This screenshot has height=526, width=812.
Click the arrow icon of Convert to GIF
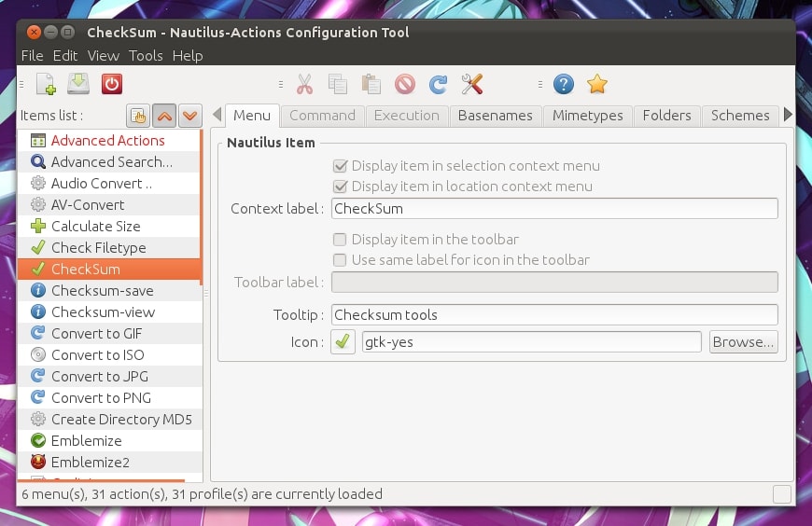click(38, 333)
